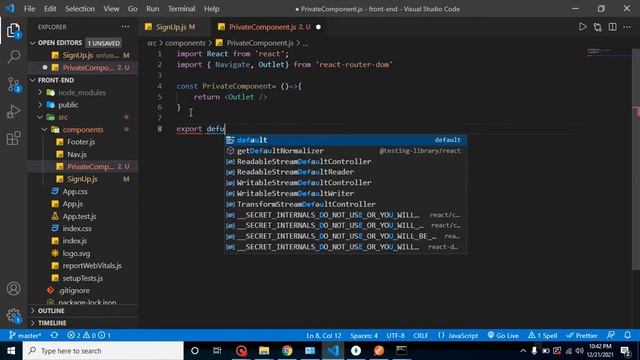
Task: Click the Run Code play icon
Action: point(582,27)
